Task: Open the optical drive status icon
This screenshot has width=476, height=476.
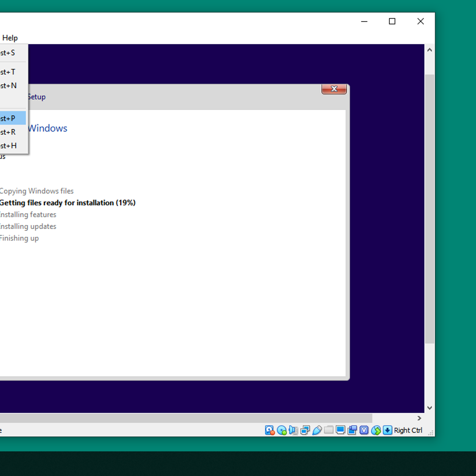Action: [281, 430]
